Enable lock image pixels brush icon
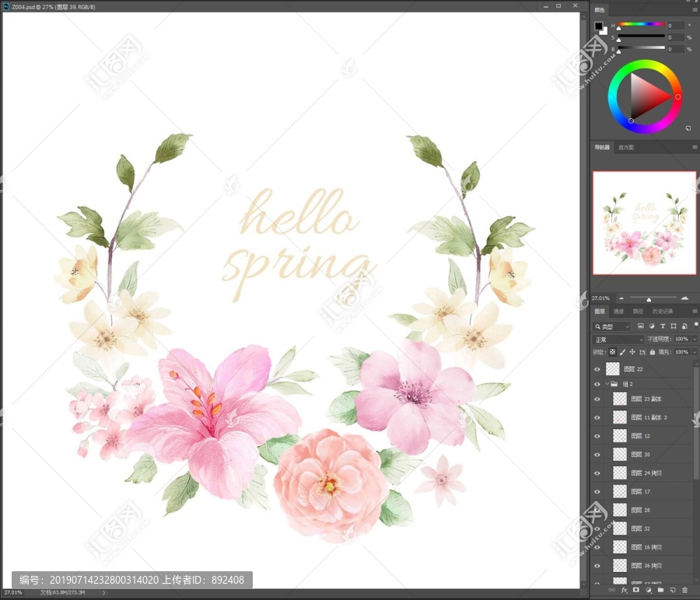The width and height of the screenshot is (700, 600). (x=622, y=352)
